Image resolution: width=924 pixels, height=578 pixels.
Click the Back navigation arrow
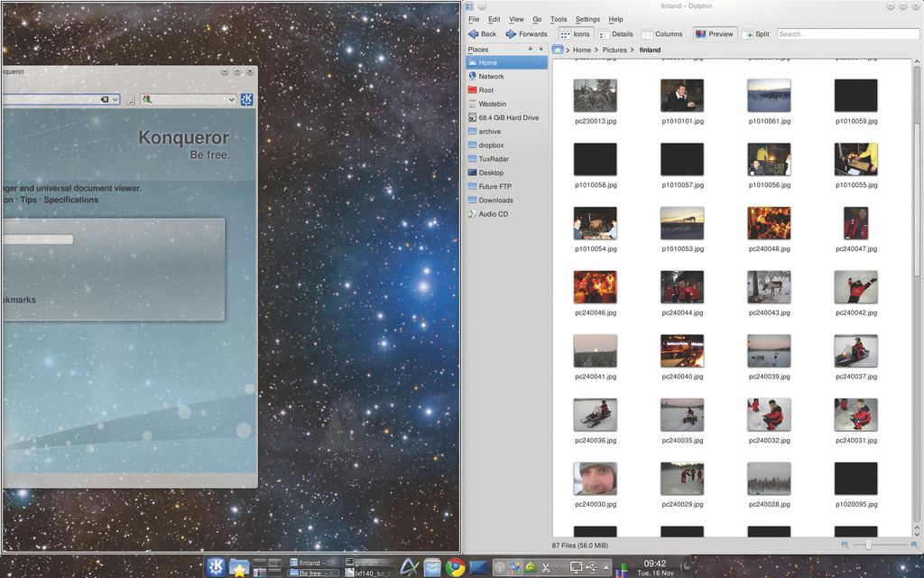click(476, 34)
